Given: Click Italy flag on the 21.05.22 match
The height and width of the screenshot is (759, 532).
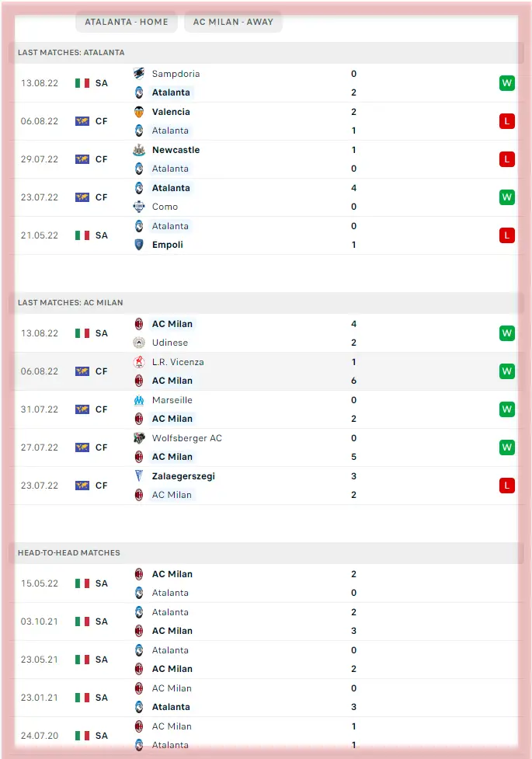Looking at the screenshot, I should coord(82,235).
